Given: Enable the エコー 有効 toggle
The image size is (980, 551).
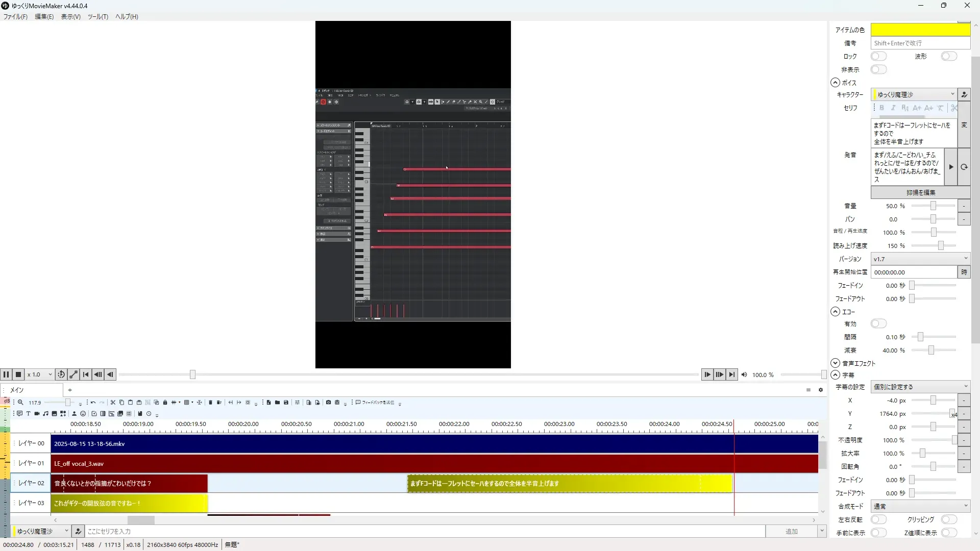Looking at the screenshot, I should click(878, 323).
